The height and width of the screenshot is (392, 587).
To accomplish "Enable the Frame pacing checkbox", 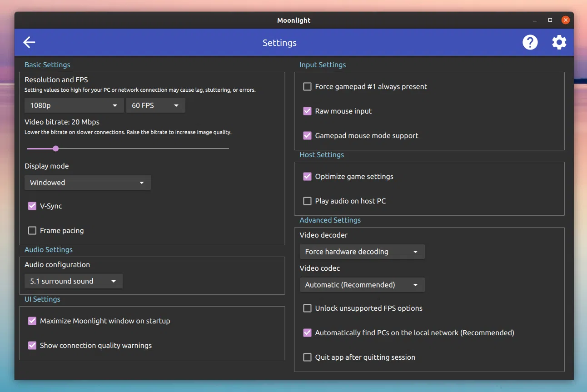I will point(32,230).
